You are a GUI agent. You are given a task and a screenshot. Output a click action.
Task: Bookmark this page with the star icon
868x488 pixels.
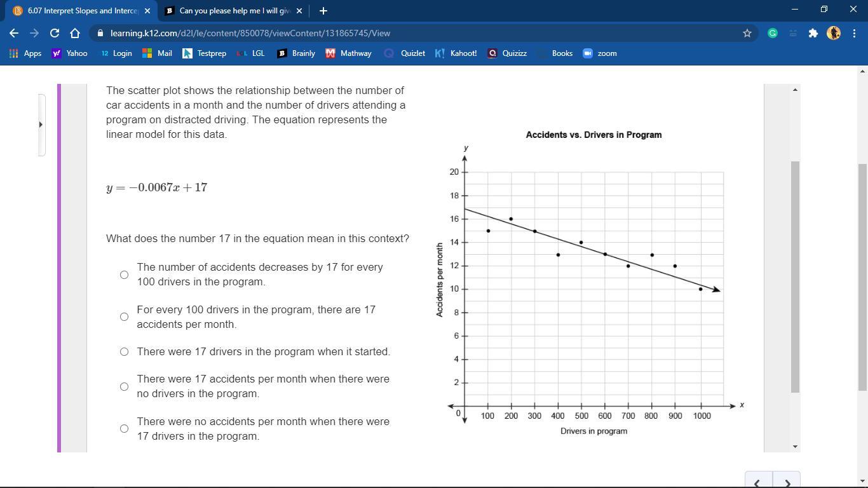pos(747,33)
